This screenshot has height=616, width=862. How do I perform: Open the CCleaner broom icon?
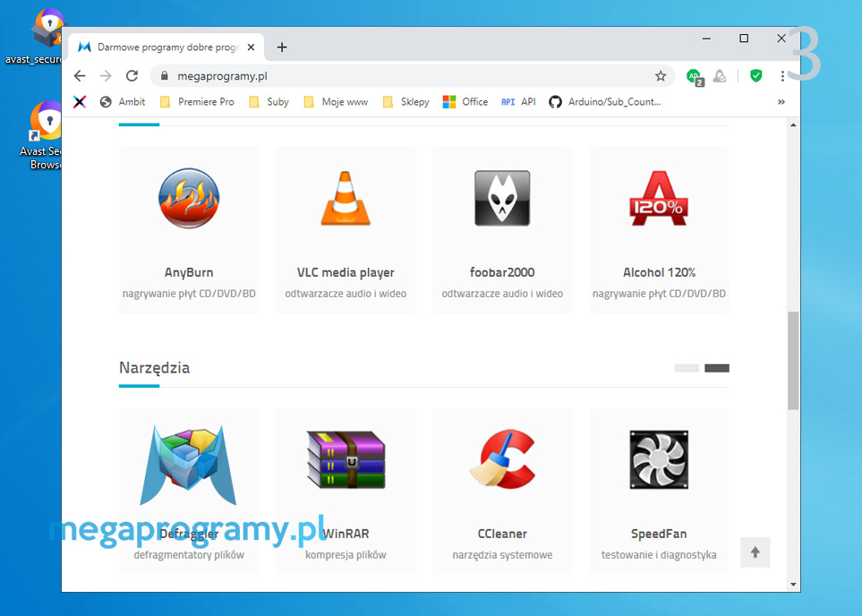pos(502,459)
